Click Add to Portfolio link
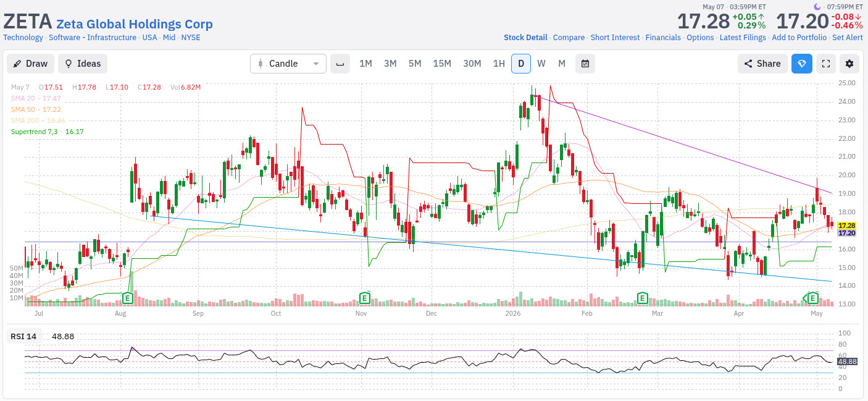Screen dimensions: 868x401 (799, 38)
